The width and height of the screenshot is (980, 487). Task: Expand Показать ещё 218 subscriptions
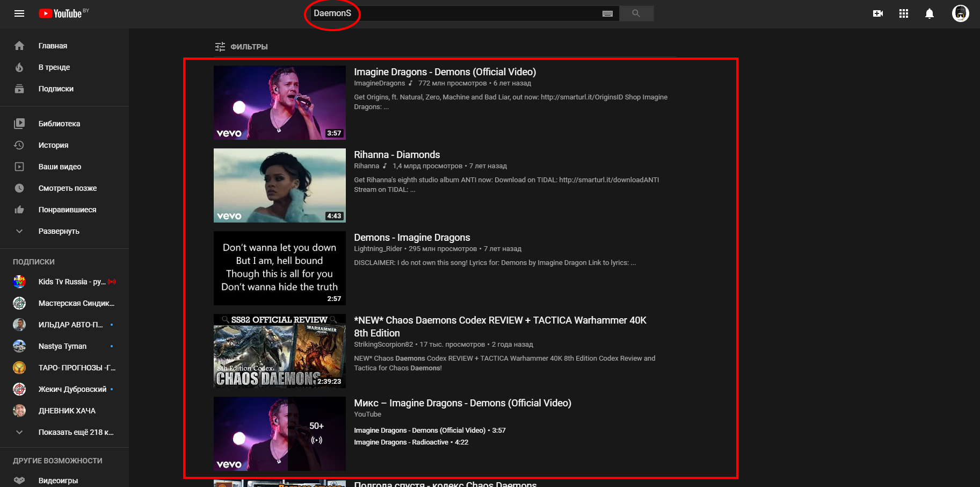[x=64, y=432]
